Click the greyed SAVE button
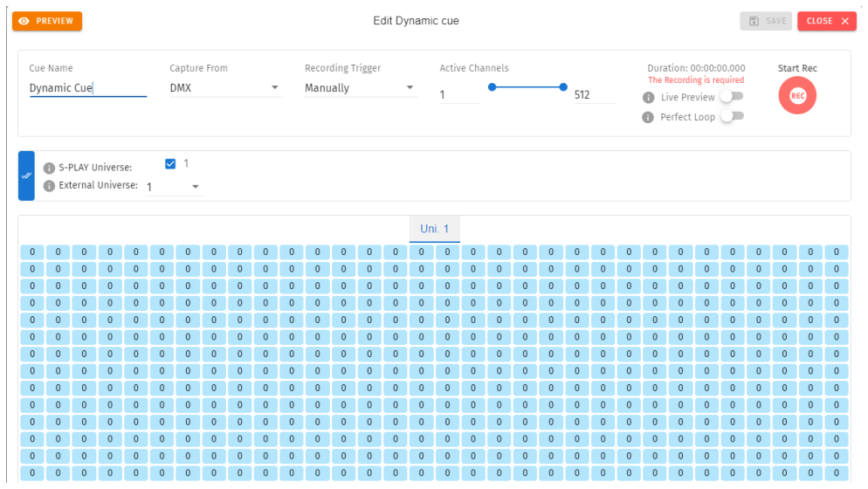The height and width of the screenshot is (489, 868). coord(766,21)
